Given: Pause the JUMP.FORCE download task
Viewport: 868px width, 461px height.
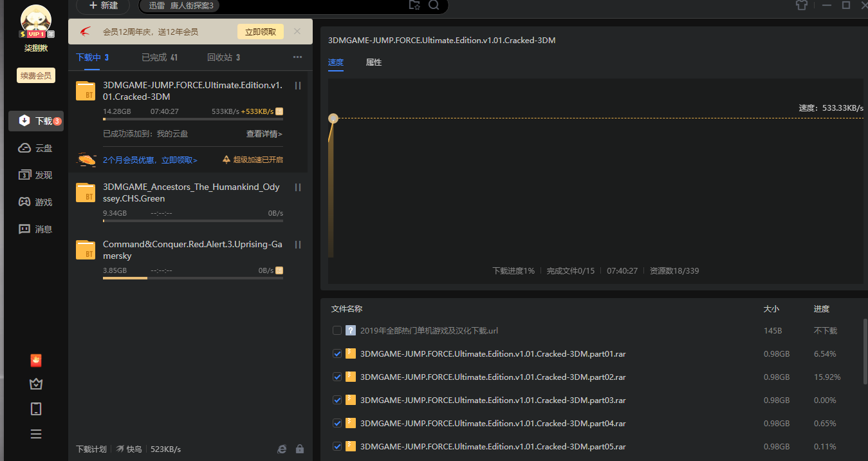Looking at the screenshot, I should point(298,86).
